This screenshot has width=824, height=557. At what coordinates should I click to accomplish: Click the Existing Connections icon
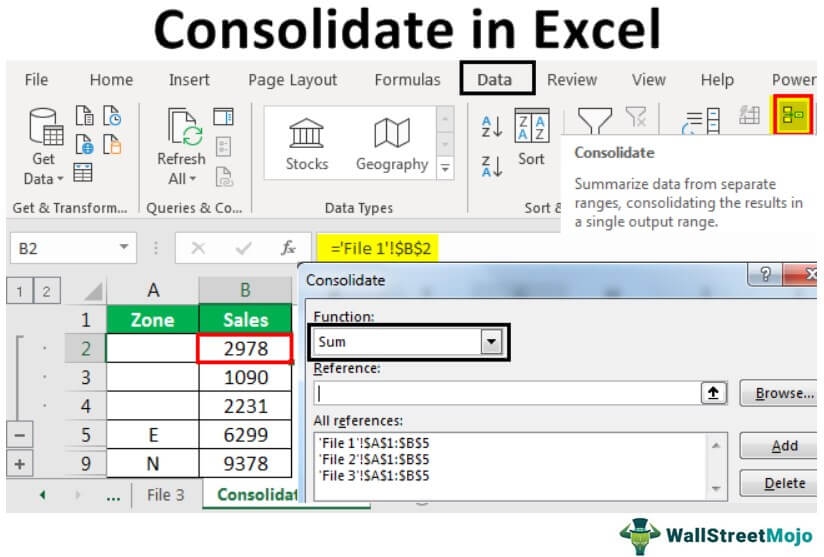112,144
